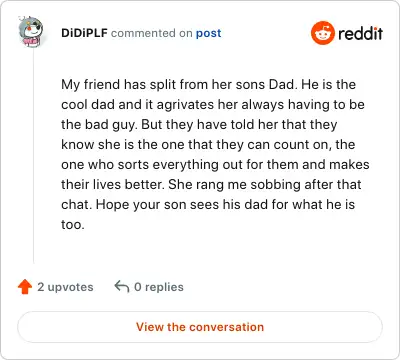Click the orange upvote arrow icon
The width and height of the screenshot is (400, 360).
point(25,287)
